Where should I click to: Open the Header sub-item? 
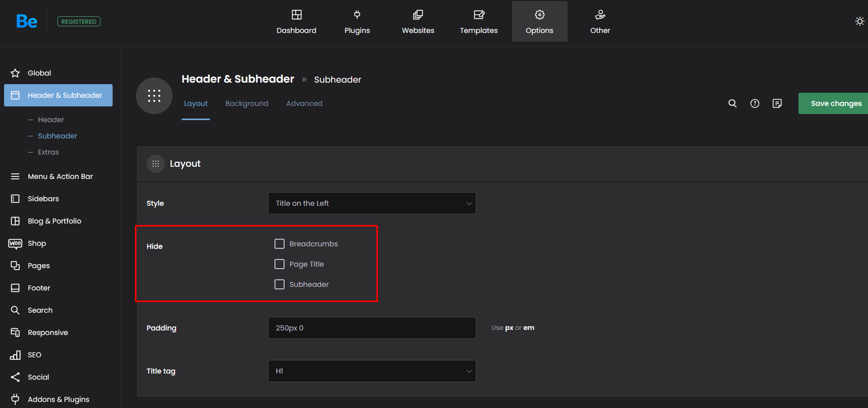[51, 120]
